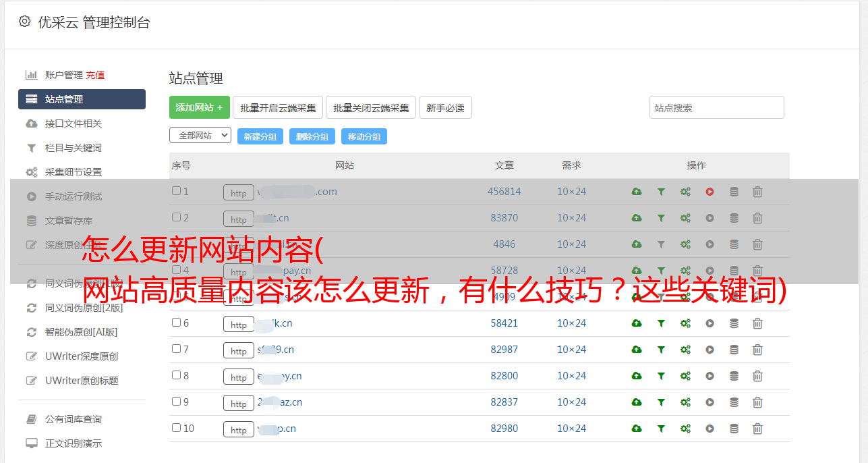Click the 移动分组 button
This screenshot has height=463, width=868.
pyautogui.click(x=364, y=136)
